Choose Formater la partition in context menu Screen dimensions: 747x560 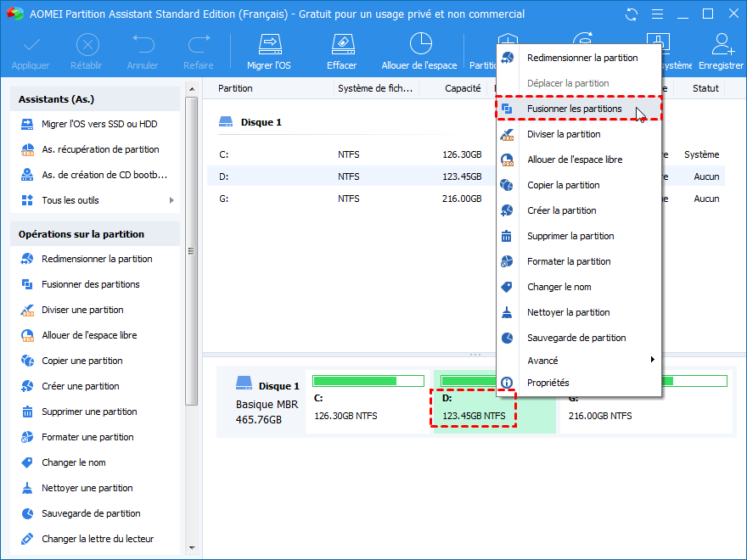578,262
